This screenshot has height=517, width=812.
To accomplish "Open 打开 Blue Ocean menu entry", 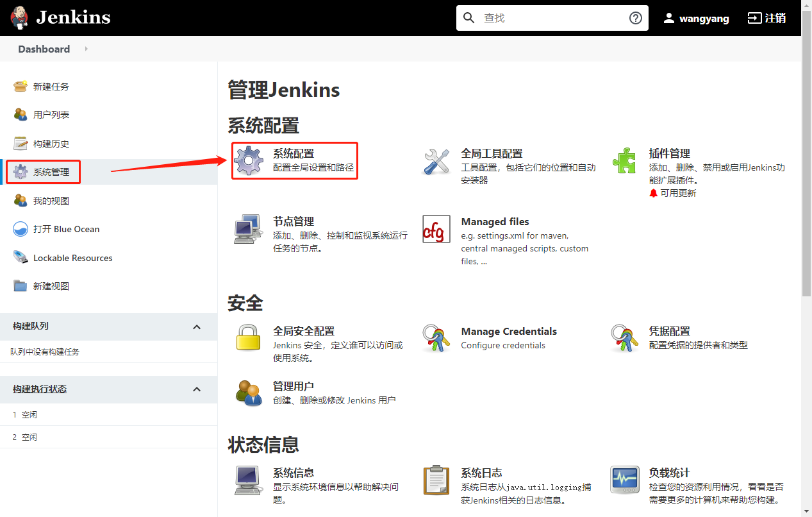I will click(x=67, y=229).
